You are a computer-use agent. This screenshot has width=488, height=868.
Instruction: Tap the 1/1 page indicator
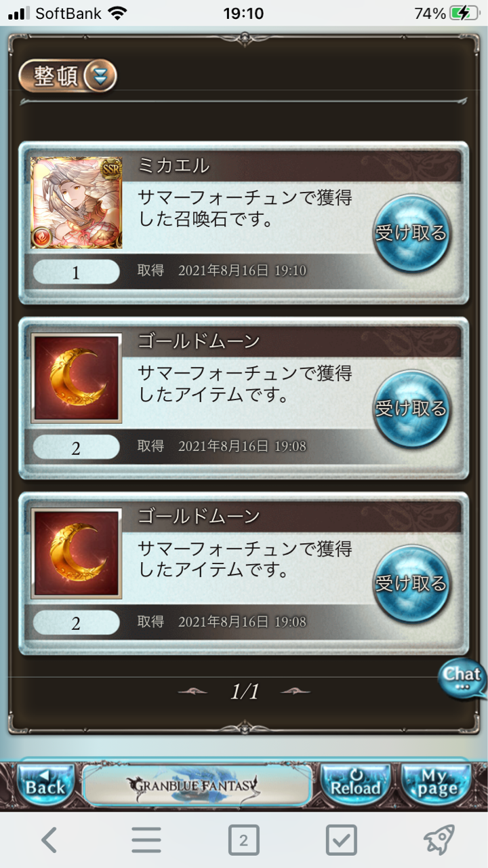(x=245, y=692)
